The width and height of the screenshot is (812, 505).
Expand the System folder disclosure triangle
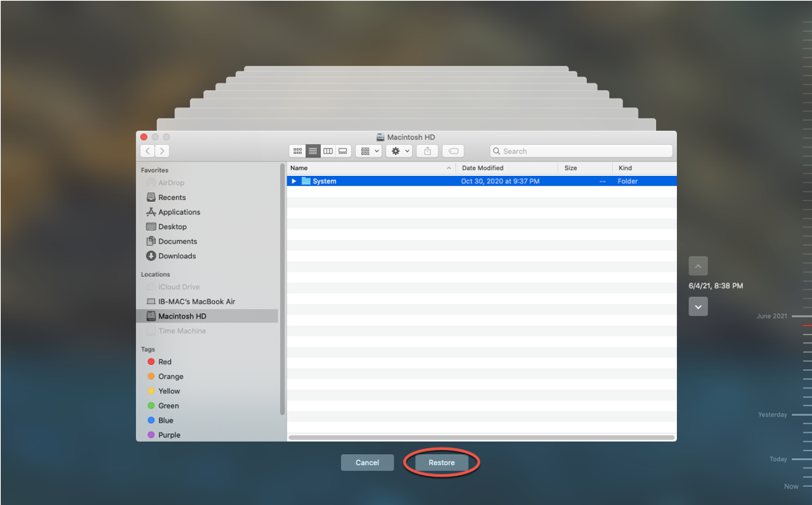click(x=293, y=181)
